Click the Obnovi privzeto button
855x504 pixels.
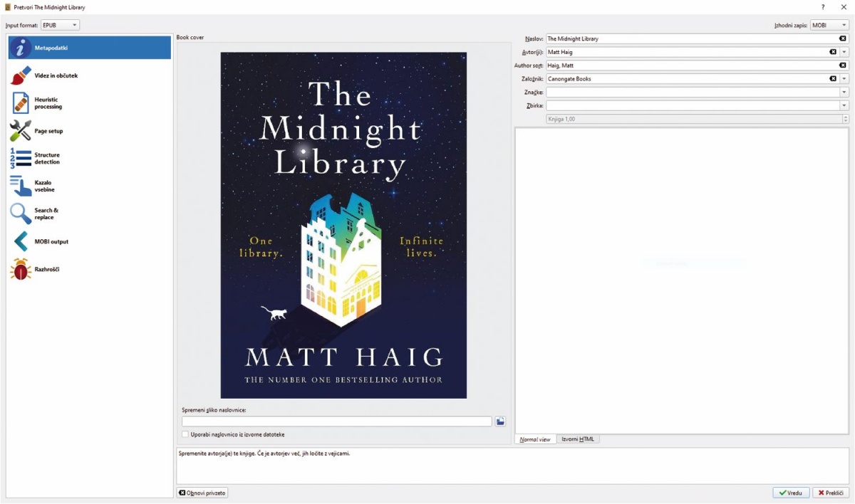click(202, 493)
